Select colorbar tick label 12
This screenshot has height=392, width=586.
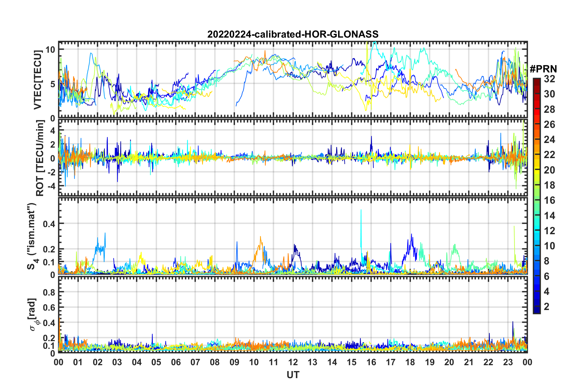click(549, 231)
